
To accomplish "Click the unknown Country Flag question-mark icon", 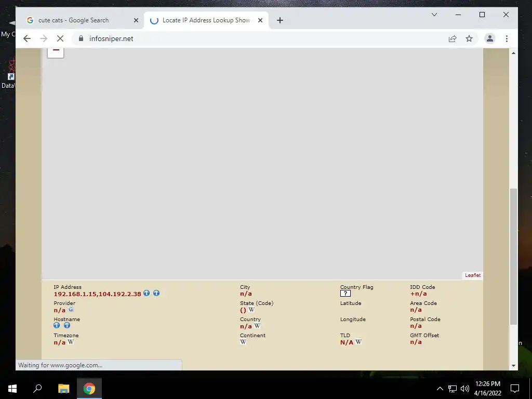I will (345, 294).
